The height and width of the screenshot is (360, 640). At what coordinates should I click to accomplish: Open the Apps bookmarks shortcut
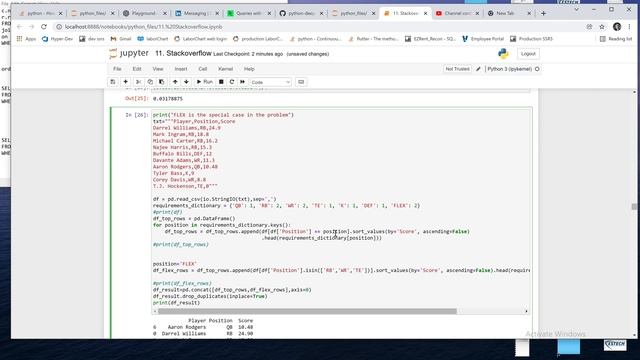coord(26,39)
